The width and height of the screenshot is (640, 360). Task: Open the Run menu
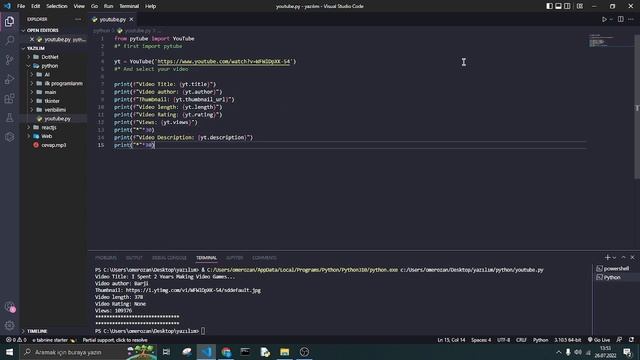pos(108,6)
